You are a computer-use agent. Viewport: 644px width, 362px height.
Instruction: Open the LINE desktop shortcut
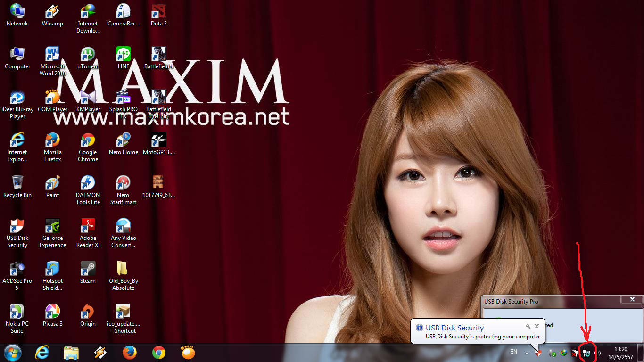tap(124, 58)
